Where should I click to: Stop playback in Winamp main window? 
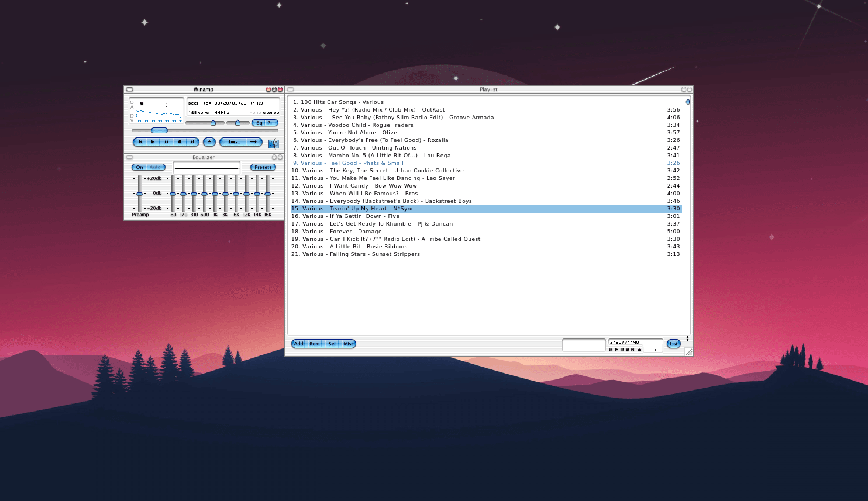[x=180, y=142]
